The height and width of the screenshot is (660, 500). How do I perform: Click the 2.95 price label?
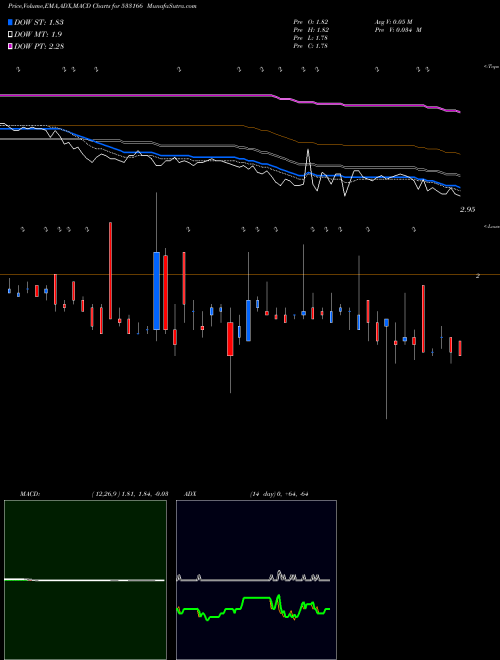(x=467, y=210)
